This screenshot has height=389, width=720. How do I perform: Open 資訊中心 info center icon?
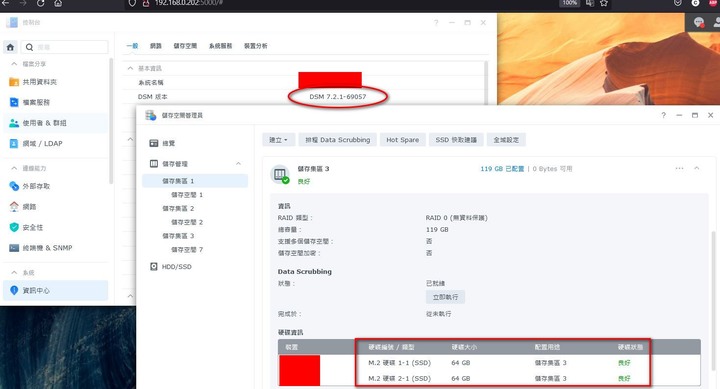coord(14,290)
